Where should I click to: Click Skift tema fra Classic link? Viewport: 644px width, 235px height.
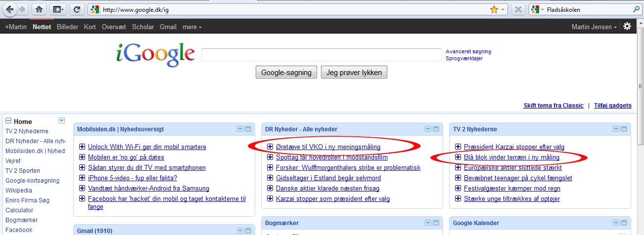tap(553, 106)
